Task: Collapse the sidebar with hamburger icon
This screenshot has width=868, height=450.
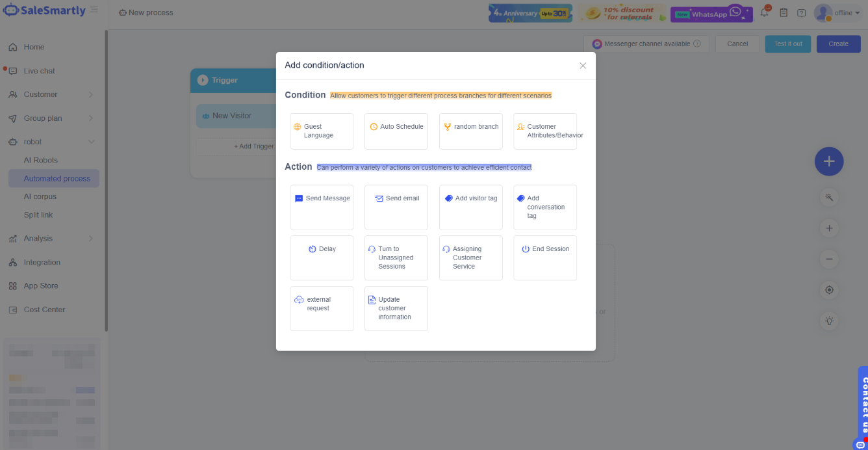Action: click(x=95, y=10)
